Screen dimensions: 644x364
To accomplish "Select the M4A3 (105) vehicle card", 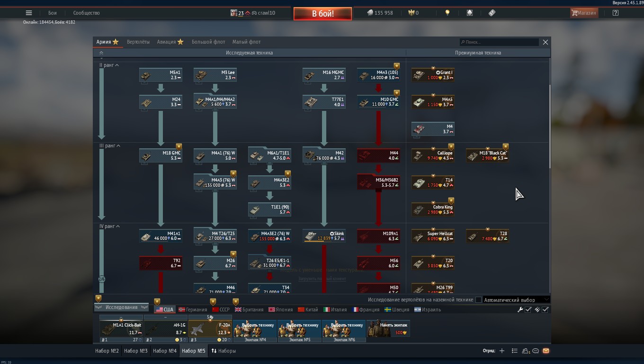I will click(x=378, y=75).
